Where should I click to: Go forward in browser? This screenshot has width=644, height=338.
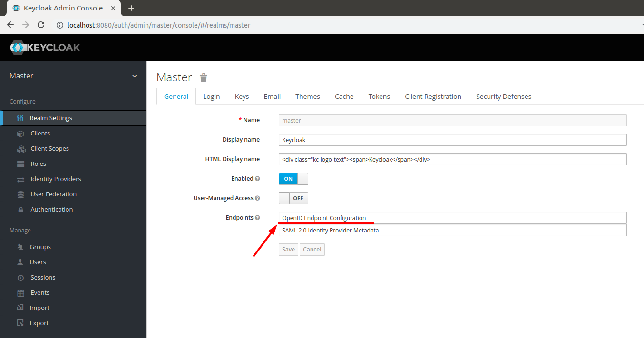(x=26, y=25)
